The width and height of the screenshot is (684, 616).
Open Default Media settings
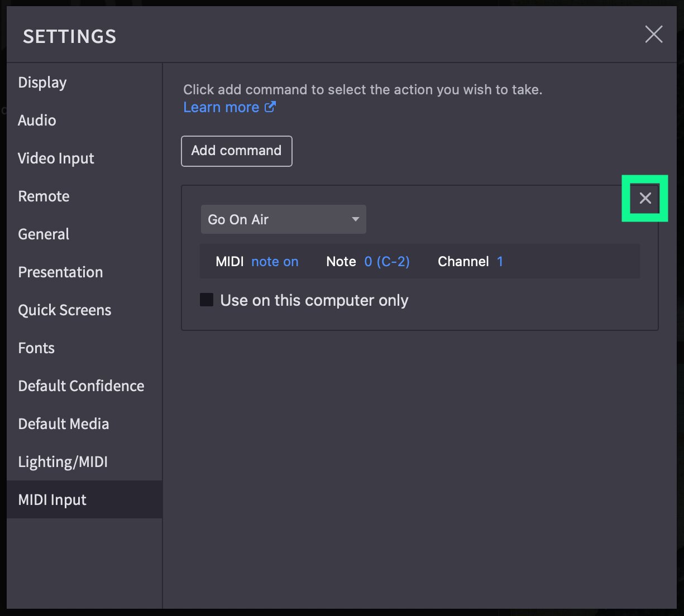coord(84,424)
